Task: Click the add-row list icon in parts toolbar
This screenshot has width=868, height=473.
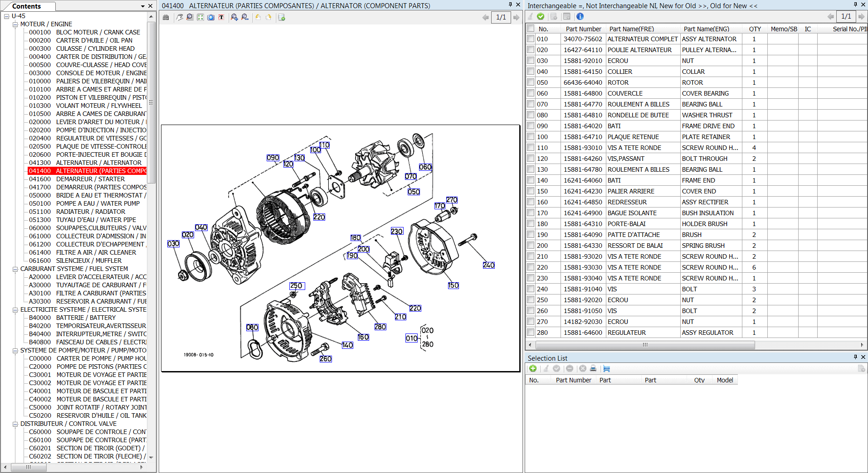Action: click(554, 16)
